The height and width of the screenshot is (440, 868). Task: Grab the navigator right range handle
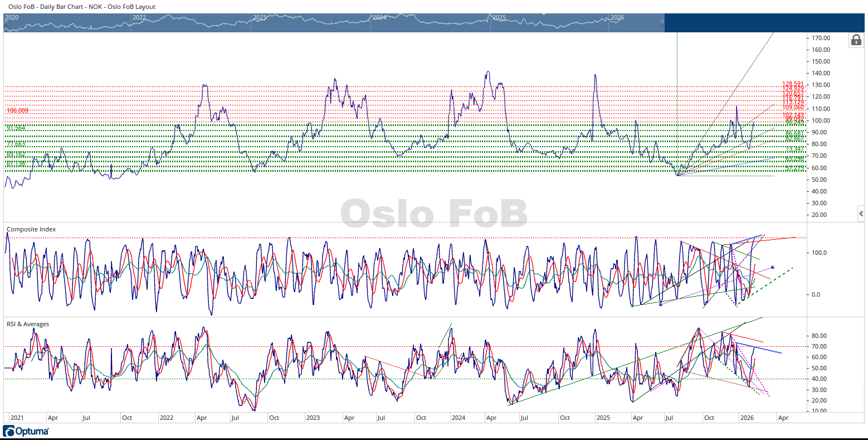pos(662,23)
